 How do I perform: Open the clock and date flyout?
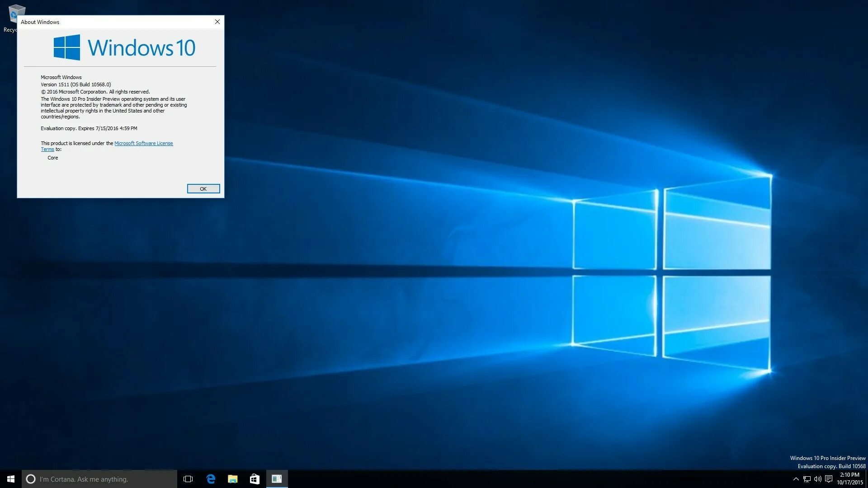tap(849, 479)
